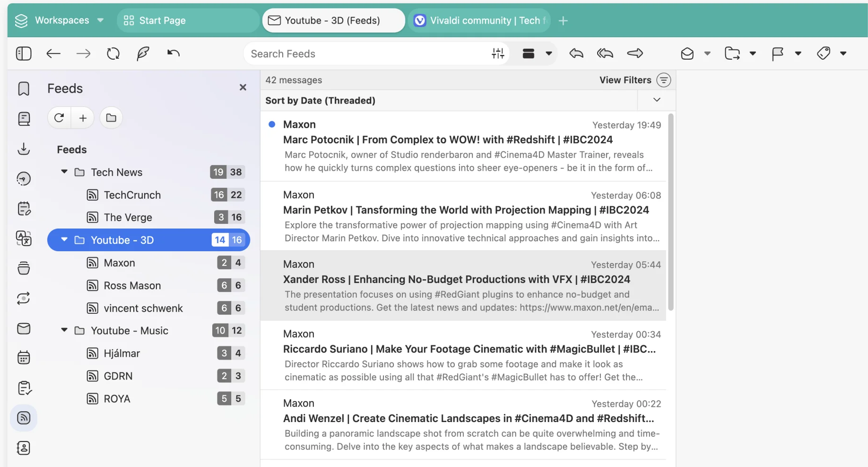Open History panel in sidebar
This screenshot has width=868, height=467.
click(24, 178)
